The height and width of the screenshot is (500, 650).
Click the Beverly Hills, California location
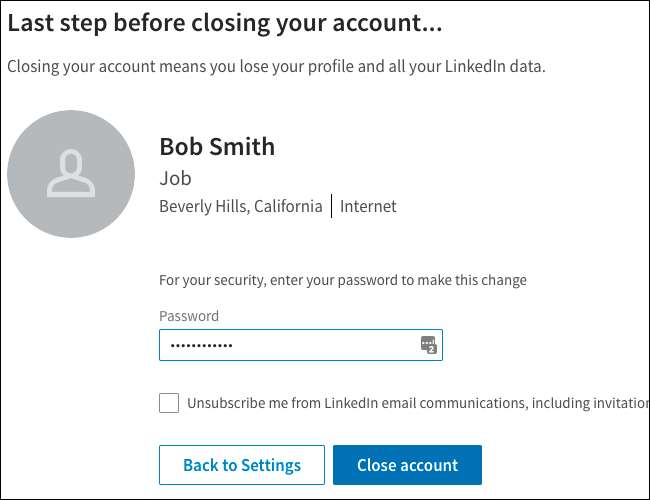(241, 206)
